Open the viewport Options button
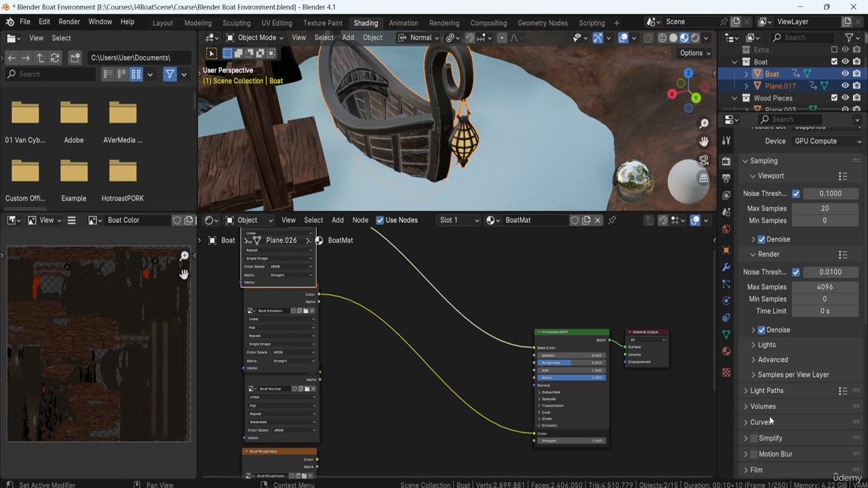The height and width of the screenshot is (488, 868). tap(695, 54)
